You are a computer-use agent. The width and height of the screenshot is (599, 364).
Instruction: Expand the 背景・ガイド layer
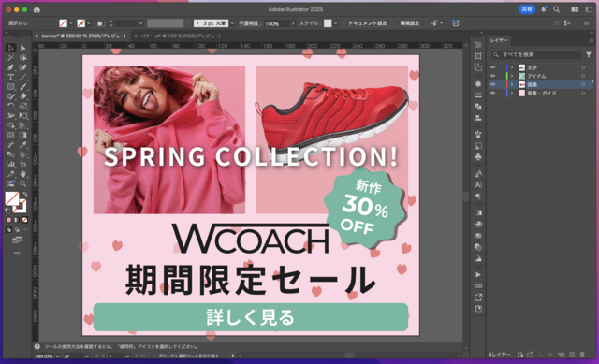(512, 93)
